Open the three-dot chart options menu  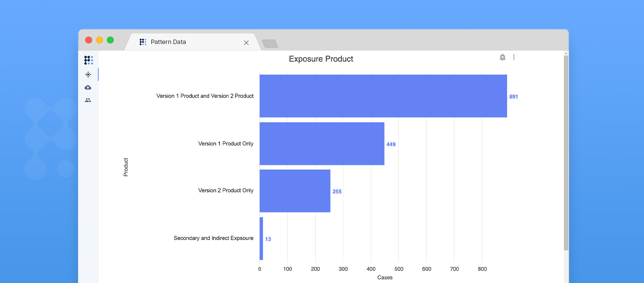[x=514, y=57]
